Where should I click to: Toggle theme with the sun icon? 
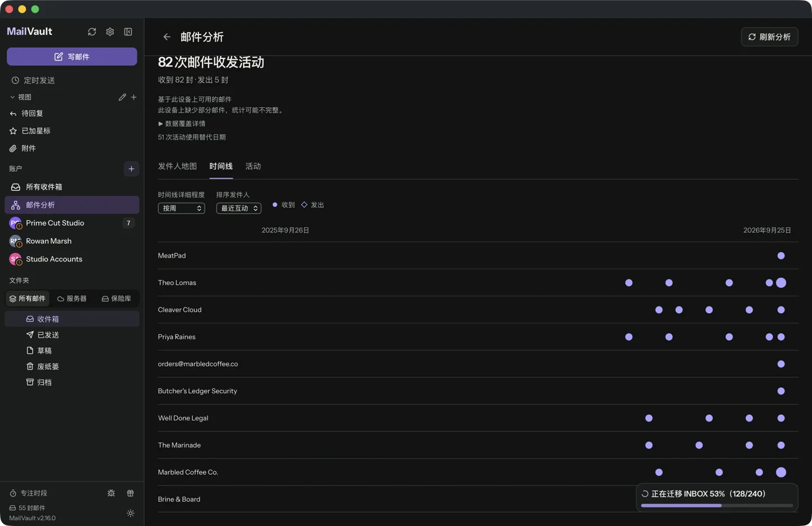(130, 513)
